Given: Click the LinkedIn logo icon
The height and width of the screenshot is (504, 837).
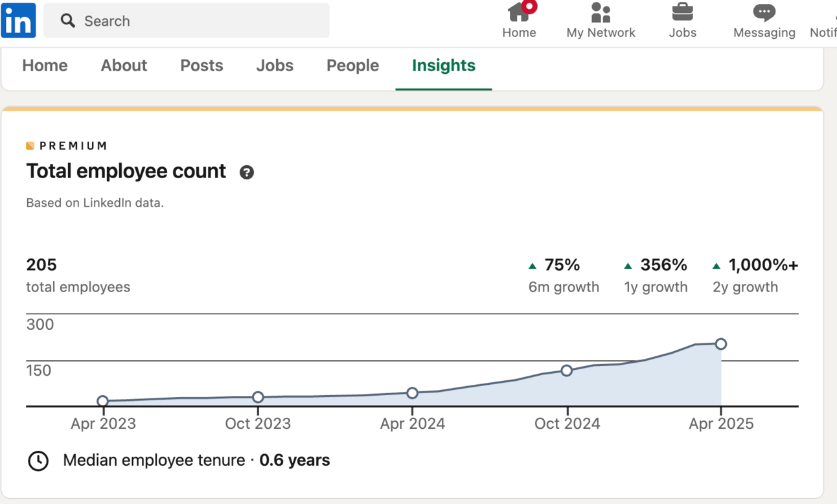Looking at the screenshot, I should (18, 20).
